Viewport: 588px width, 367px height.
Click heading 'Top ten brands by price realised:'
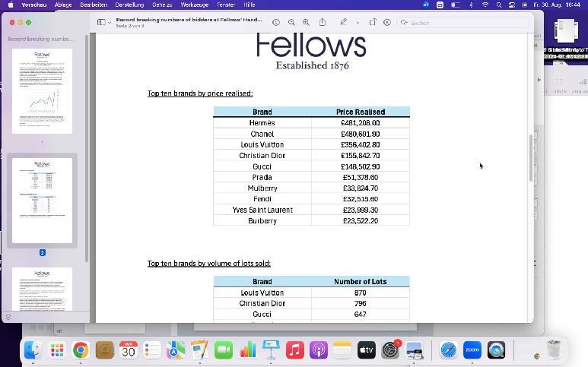tap(200, 93)
